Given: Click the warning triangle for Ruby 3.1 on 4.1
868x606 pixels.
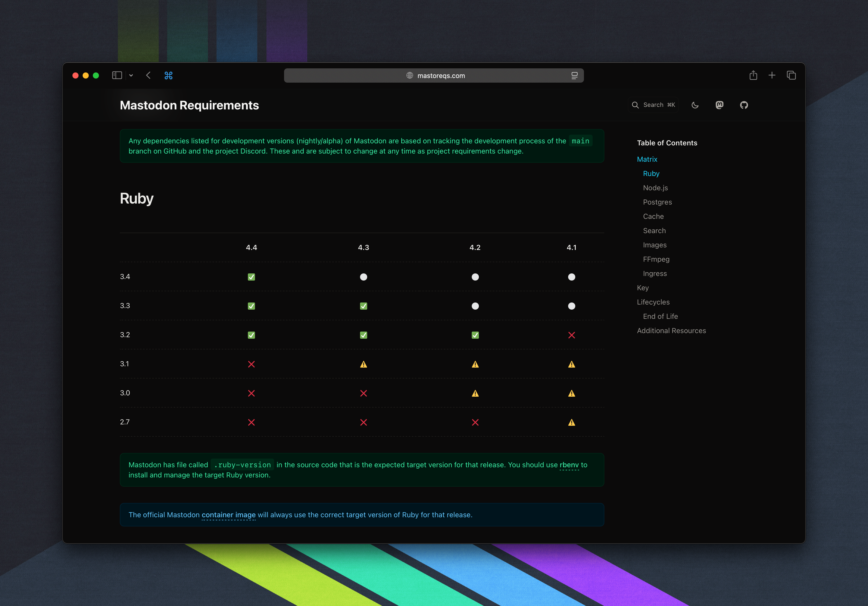Looking at the screenshot, I should coord(572,364).
